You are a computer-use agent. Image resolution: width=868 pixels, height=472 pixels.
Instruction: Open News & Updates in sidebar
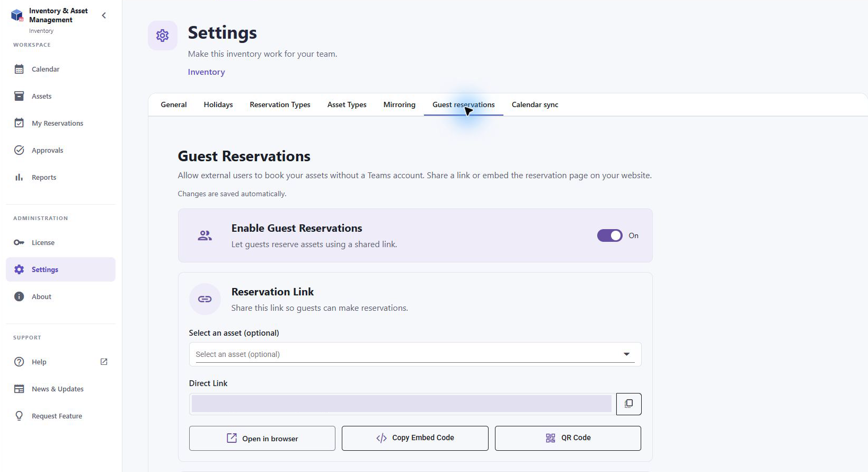pos(61,389)
